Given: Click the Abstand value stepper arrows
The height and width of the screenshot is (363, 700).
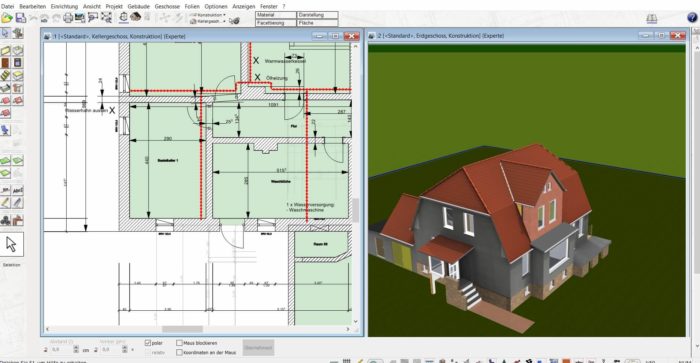Looking at the screenshot, I should pyautogui.click(x=75, y=349).
